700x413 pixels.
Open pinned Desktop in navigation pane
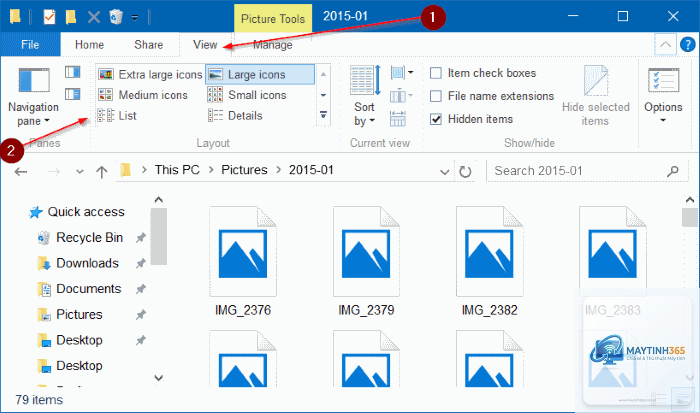coord(71,340)
